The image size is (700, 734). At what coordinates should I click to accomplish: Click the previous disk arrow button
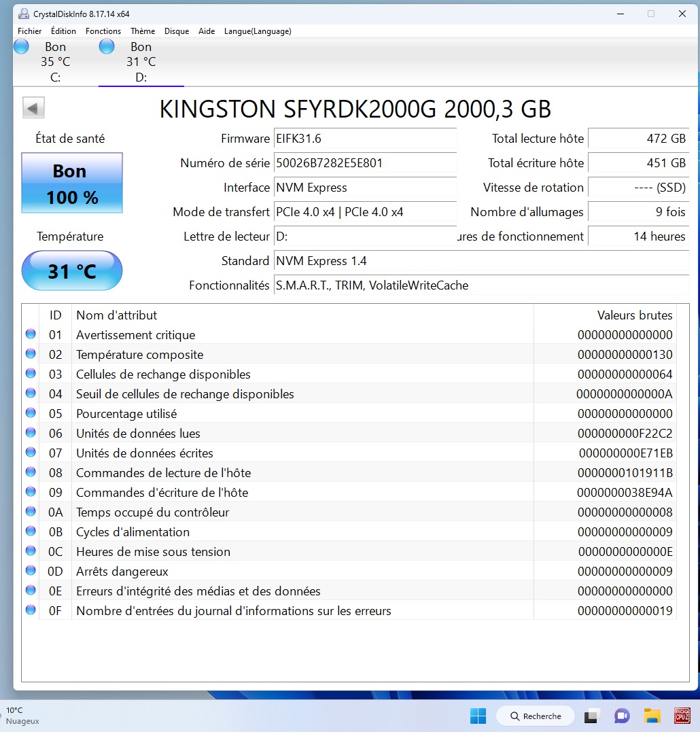coord(33,108)
